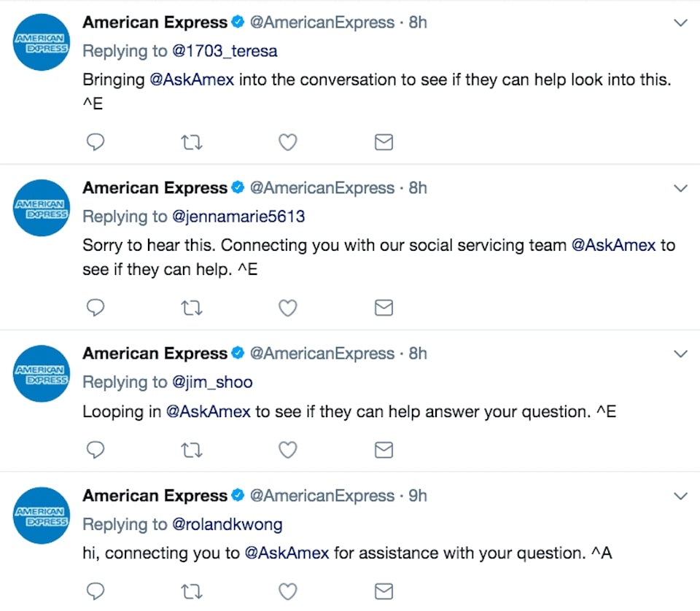Open the options chevron on @1703_teresa reply
Viewport: 700px width, 611px height.
pos(680,23)
